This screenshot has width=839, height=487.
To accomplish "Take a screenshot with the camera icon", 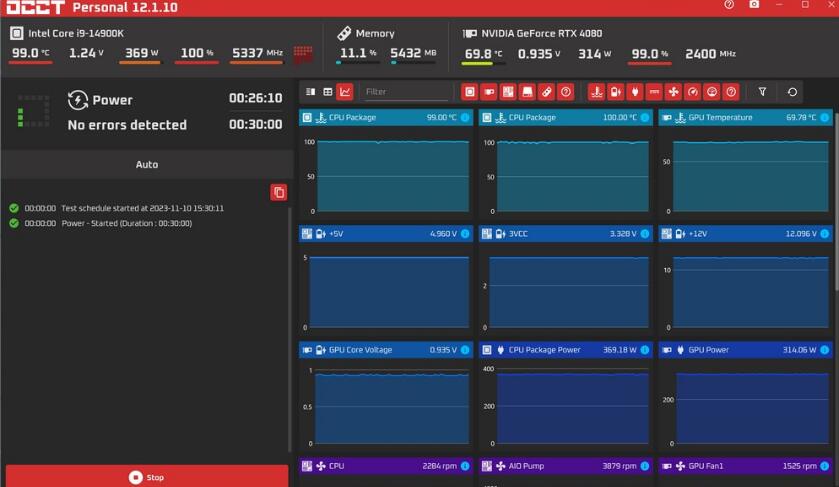I will pos(754,4).
